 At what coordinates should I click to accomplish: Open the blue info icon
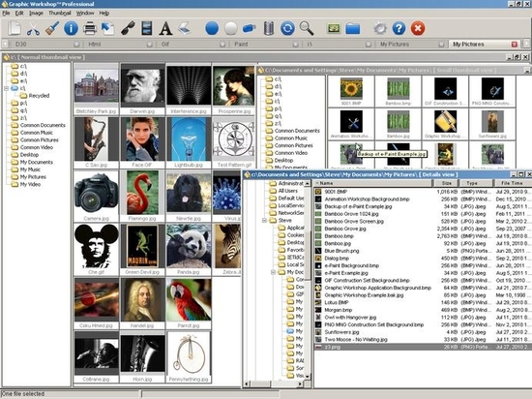point(71,28)
